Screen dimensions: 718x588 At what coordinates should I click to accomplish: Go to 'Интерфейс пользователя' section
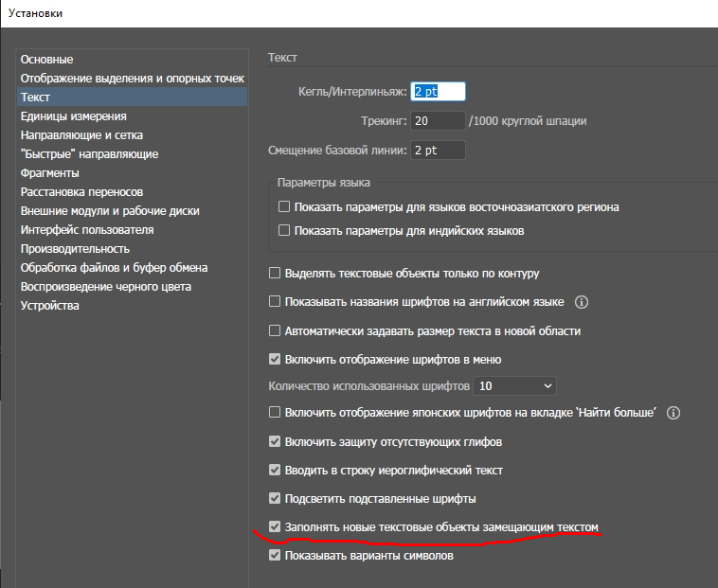87,230
